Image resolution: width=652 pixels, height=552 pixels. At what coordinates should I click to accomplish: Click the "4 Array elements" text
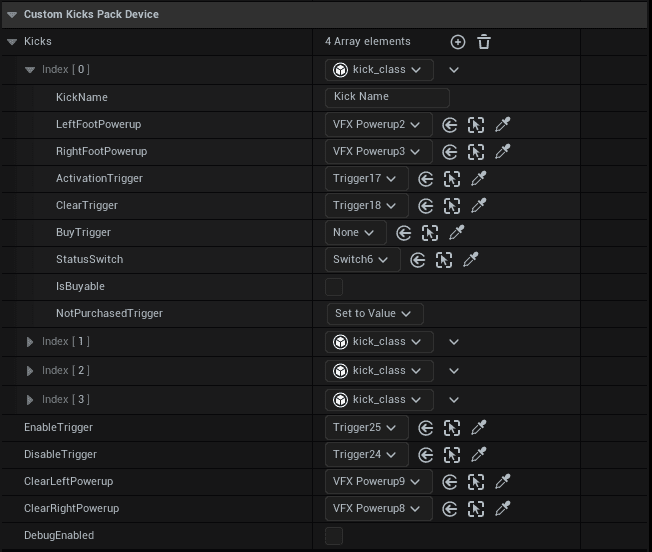click(368, 42)
